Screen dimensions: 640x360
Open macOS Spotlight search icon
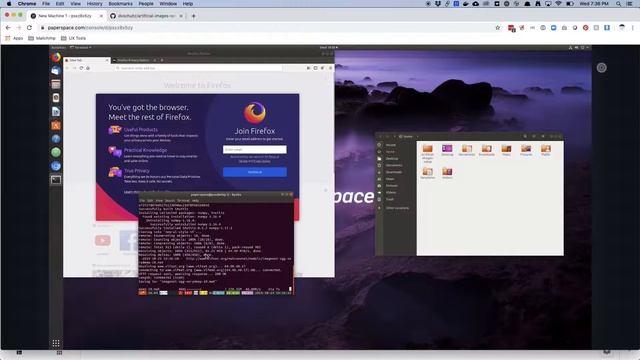pyautogui.click(x=618, y=4)
